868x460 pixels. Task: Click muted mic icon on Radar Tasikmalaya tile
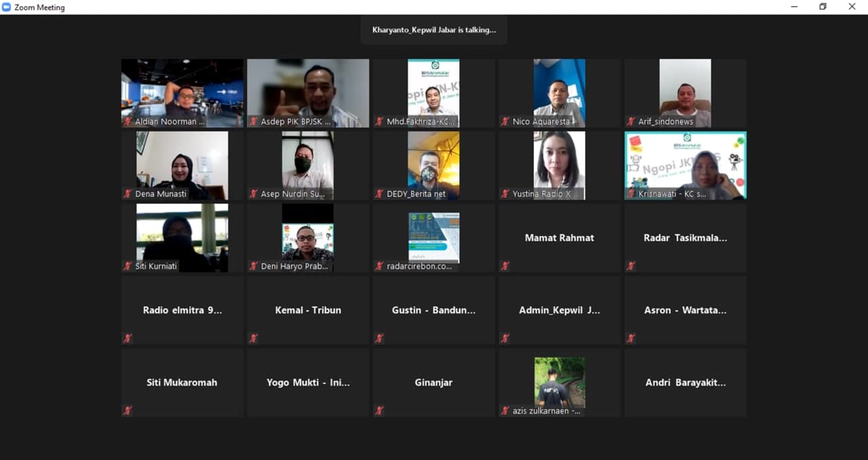click(x=631, y=266)
